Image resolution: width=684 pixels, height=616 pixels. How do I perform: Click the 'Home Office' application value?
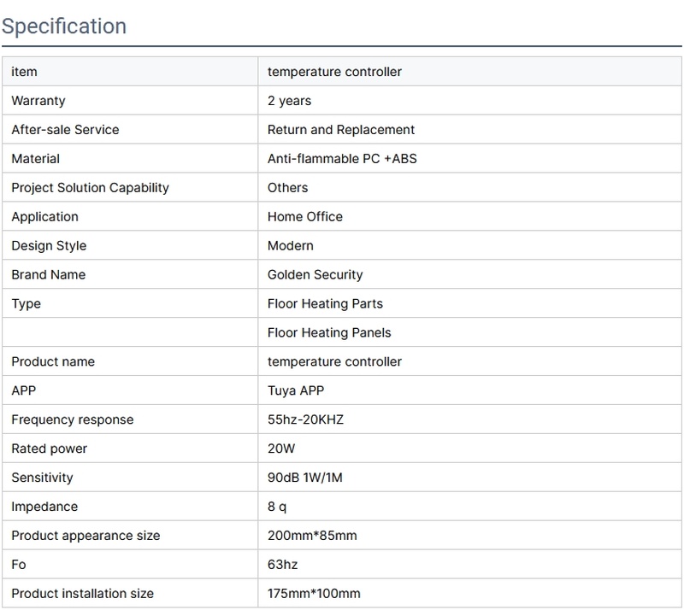(x=305, y=217)
